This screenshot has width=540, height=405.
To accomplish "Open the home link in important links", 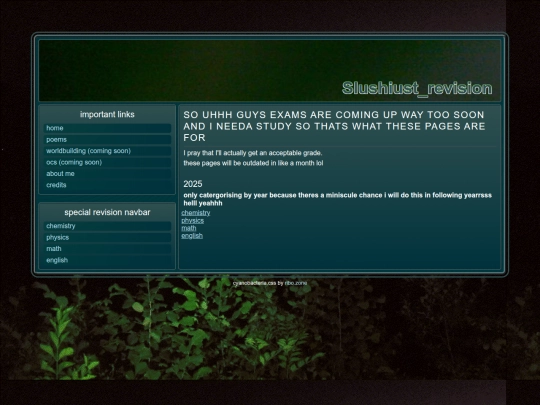I will pyautogui.click(x=107, y=128).
